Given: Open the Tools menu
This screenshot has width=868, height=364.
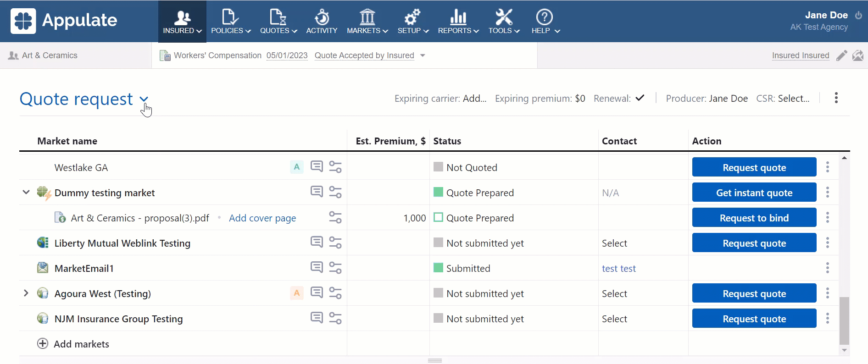Looking at the screenshot, I should click(504, 22).
